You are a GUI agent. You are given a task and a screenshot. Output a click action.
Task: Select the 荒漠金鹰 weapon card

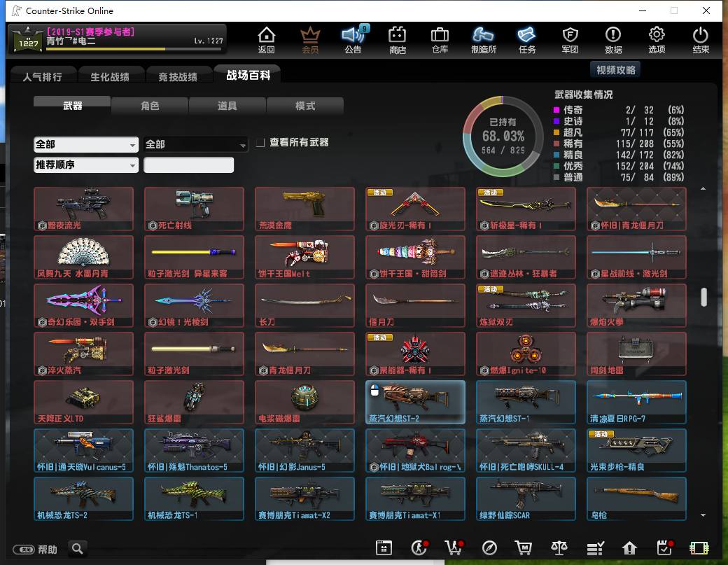(304, 209)
